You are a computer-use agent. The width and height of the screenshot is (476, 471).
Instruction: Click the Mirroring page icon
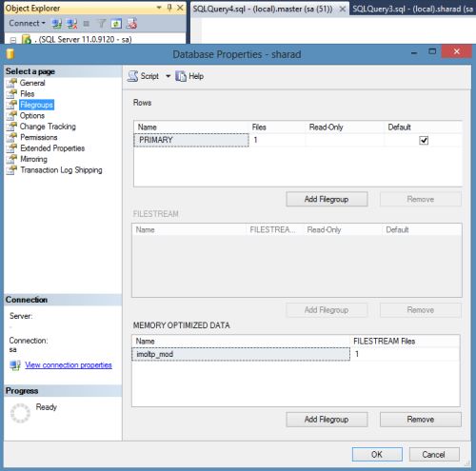coord(11,159)
